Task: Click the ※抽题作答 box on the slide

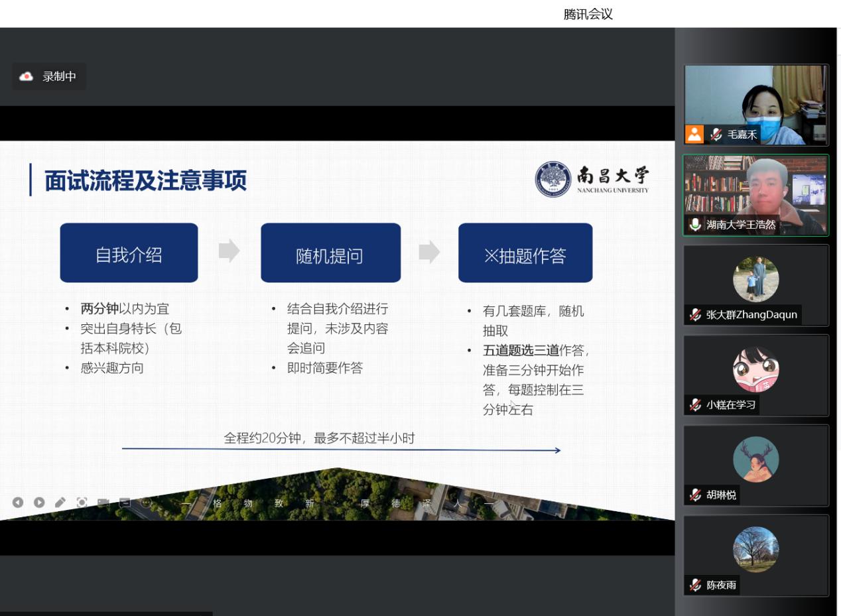Action: point(525,253)
